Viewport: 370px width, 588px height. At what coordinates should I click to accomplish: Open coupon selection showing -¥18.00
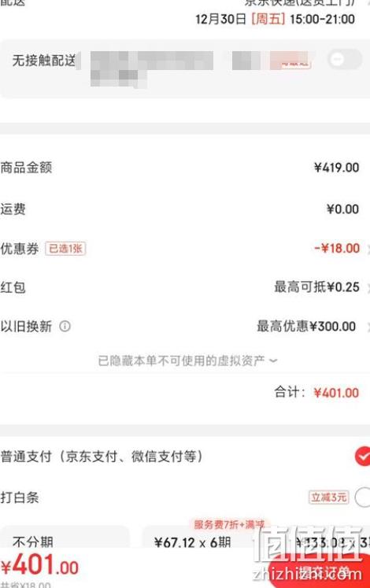[337, 248]
